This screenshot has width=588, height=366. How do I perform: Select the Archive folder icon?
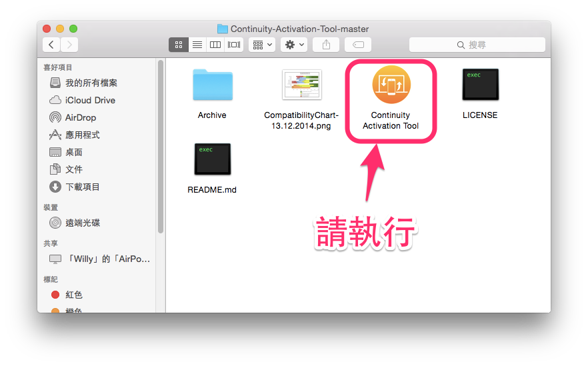tap(213, 85)
